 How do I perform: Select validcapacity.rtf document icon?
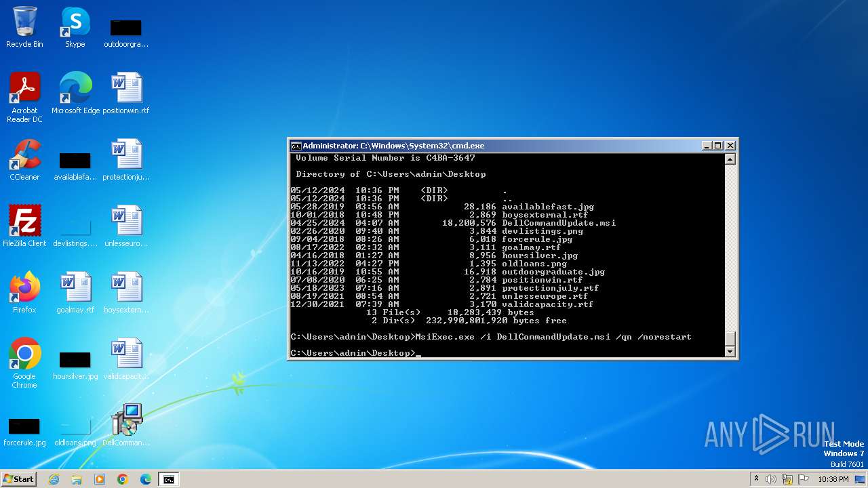coord(126,359)
